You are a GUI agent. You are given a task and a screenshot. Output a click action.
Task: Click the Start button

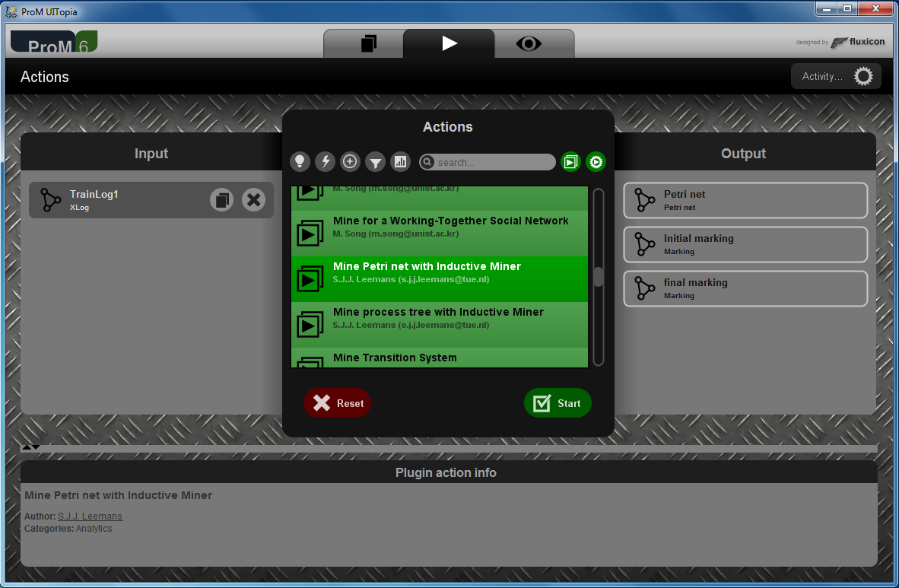point(558,403)
